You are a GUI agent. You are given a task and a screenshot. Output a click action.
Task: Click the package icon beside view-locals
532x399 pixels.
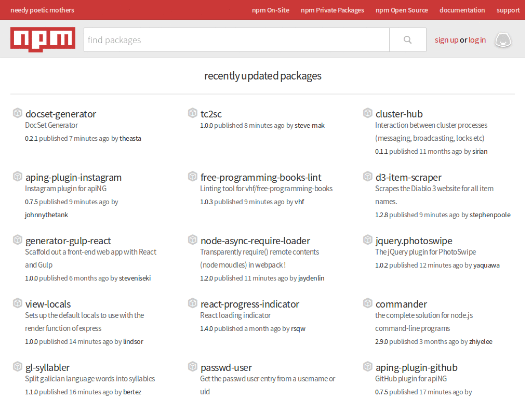(x=18, y=303)
